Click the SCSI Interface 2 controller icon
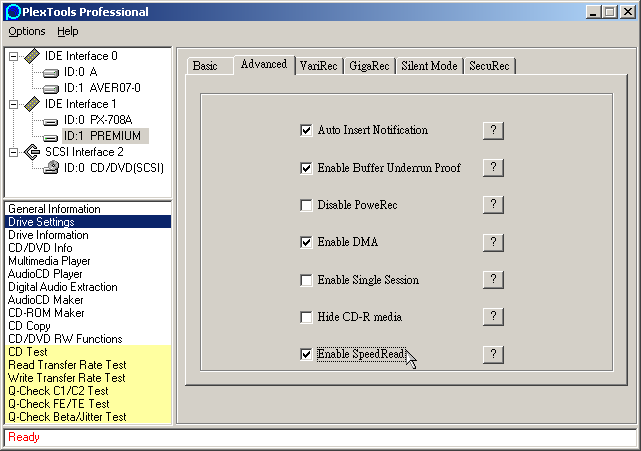This screenshot has width=641, height=451. coord(32,152)
